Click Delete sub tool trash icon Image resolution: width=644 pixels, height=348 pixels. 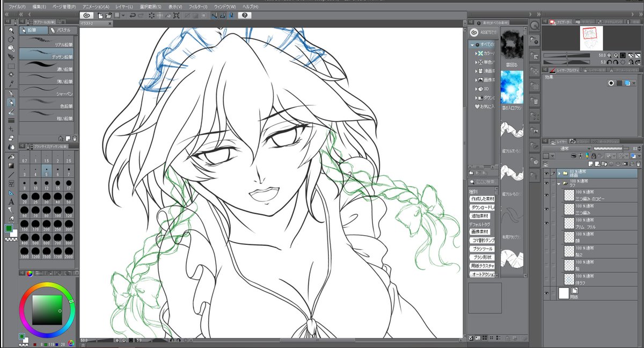(x=74, y=138)
